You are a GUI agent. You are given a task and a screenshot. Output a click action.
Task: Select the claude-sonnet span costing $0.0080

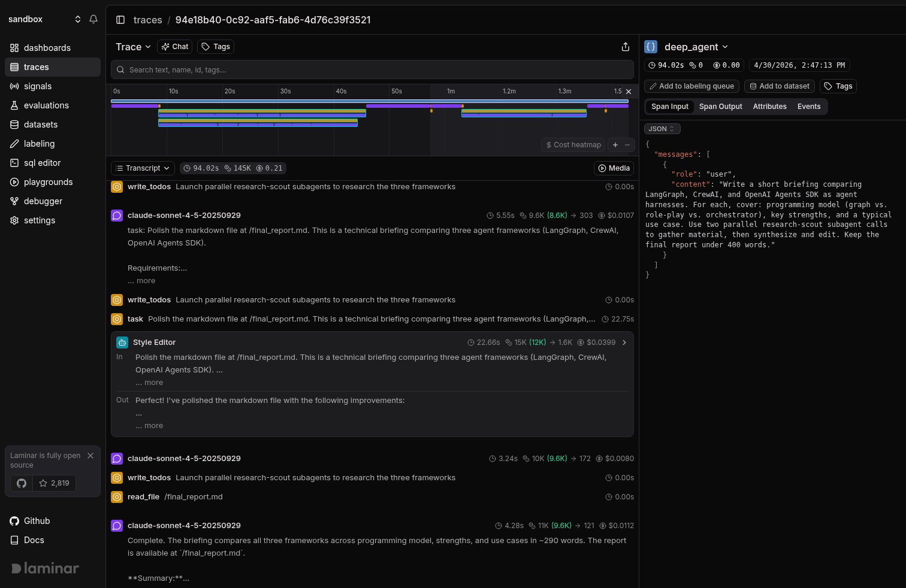pos(372,459)
